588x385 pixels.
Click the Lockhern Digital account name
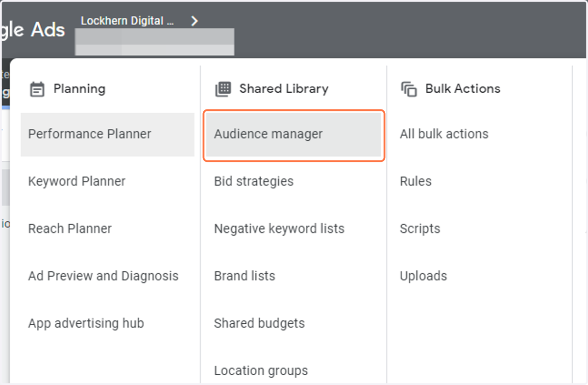point(127,21)
